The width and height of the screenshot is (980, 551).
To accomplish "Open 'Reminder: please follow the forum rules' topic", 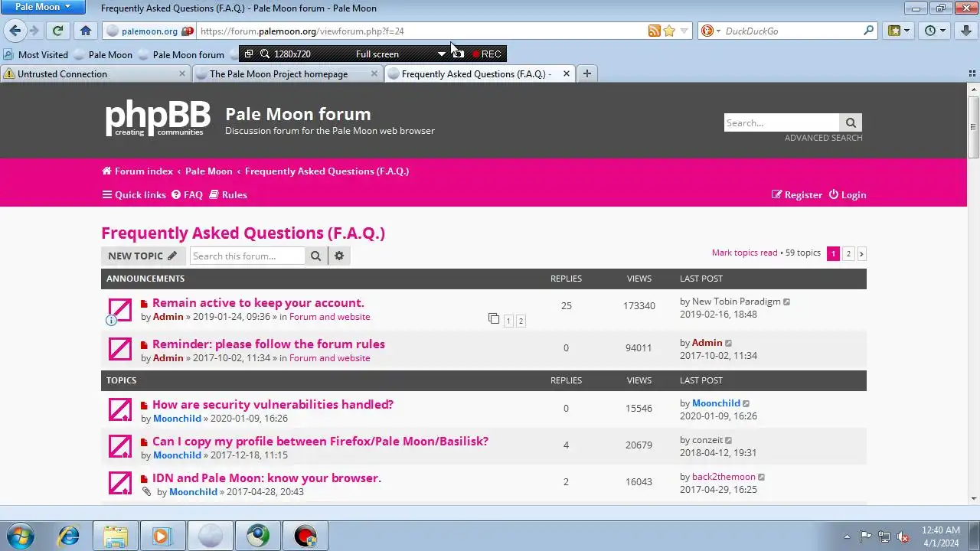I will click(x=269, y=344).
